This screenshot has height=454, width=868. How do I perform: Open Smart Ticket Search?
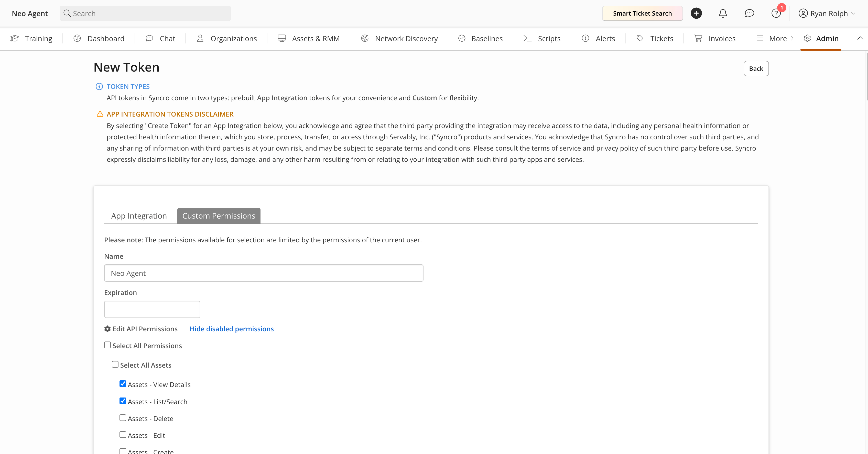pyautogui.click(x=642, y=13)
